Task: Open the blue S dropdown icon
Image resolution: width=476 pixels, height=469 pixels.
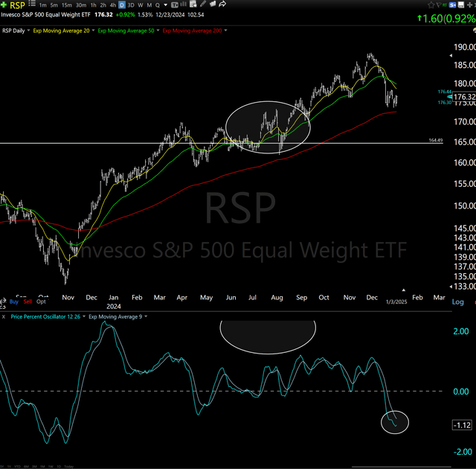Action: tap(452, 5)
